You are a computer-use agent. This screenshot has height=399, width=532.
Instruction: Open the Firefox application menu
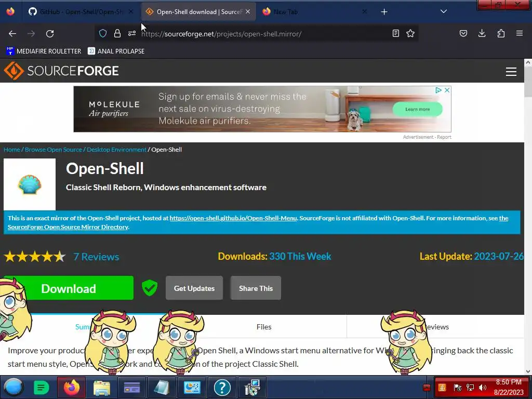pos(520,33)
